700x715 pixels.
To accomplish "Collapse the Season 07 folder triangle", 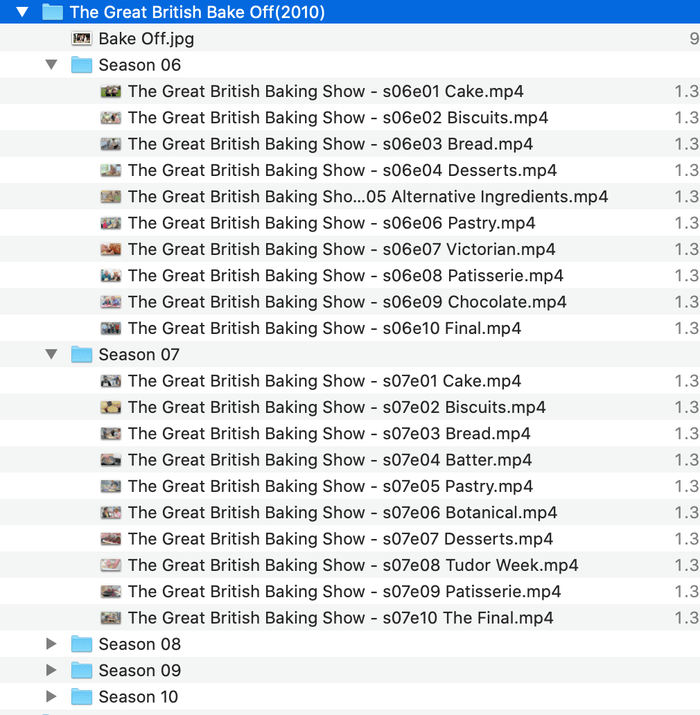I will [x=52, y=354].
